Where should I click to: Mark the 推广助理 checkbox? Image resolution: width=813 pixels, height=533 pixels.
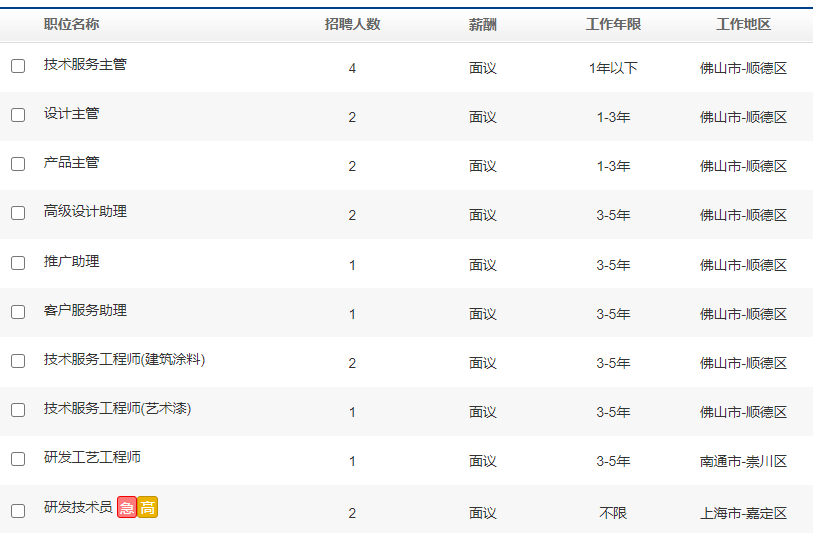point(18,263)
